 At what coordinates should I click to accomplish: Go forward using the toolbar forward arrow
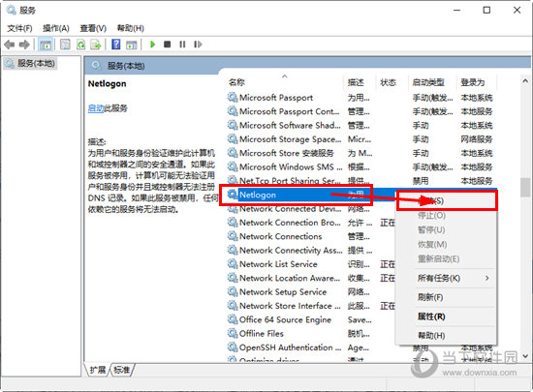tap(24, 45)
